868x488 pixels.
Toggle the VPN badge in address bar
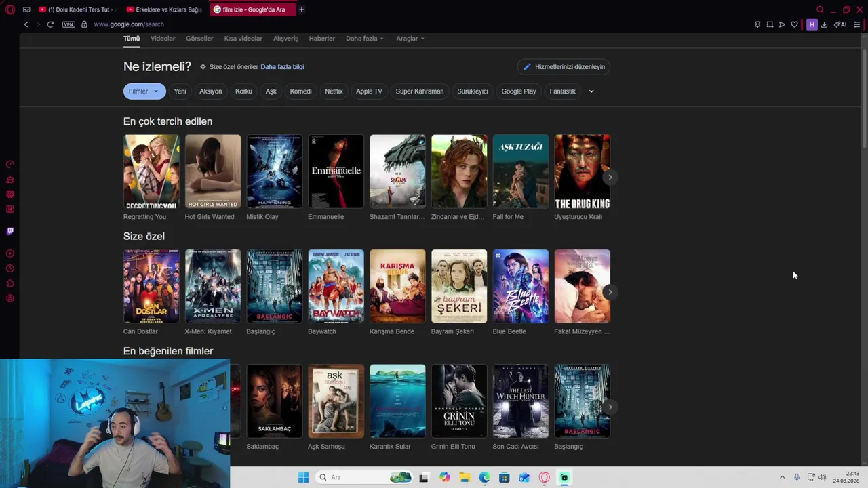tap(68, 24)
